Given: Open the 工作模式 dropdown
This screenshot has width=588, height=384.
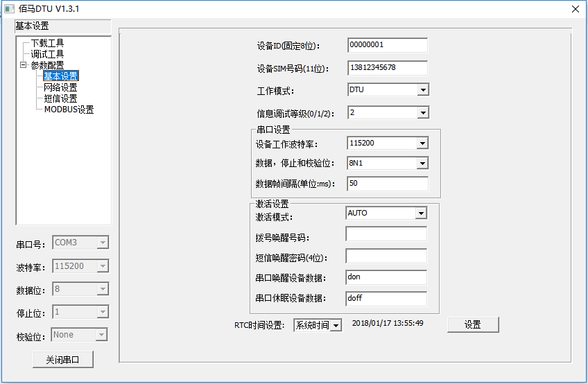Looking at the screenshot, I should tap(422, 90).
